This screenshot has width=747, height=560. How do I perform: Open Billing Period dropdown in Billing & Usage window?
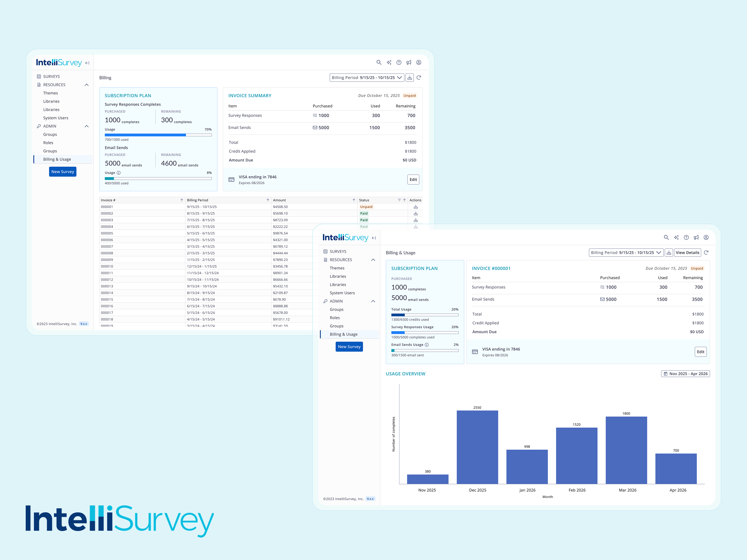626,253
